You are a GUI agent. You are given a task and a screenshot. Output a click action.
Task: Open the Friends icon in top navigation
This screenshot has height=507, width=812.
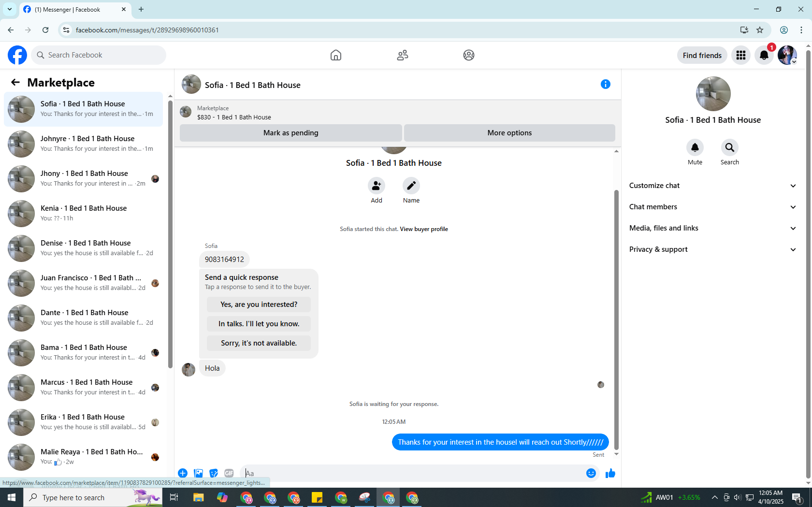403,55
